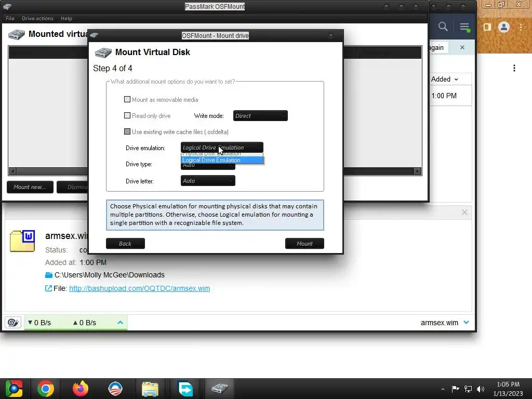Viewport: 532px width, 399px height.
Task: Click the volume speaker tray icon
Action: (481, 389)
